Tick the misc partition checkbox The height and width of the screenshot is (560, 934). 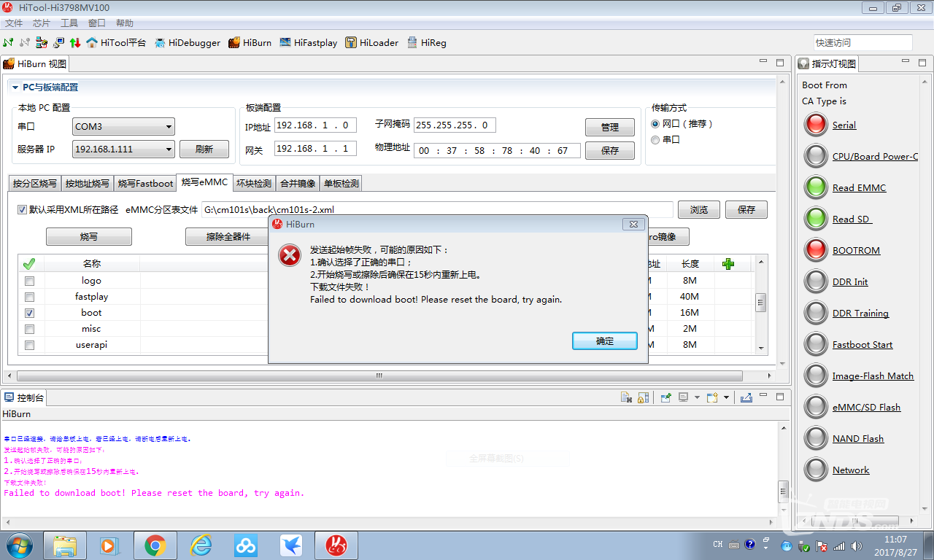(29, 329)
